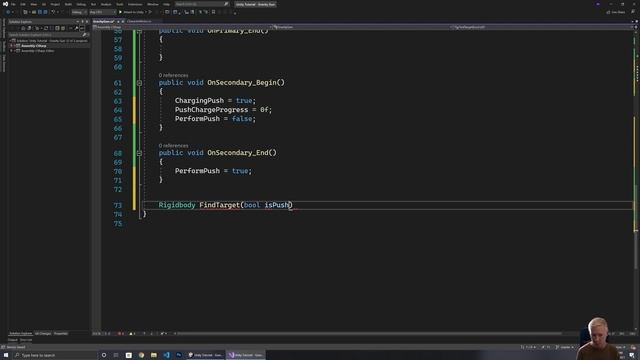Switch to the second open document tab
The image size is (640, 360).
[x=139, y=22]
